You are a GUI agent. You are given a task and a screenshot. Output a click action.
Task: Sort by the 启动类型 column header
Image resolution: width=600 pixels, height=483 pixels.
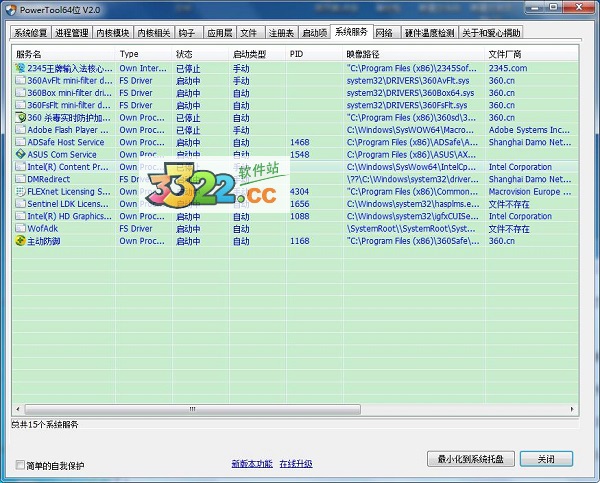[258, 54]
